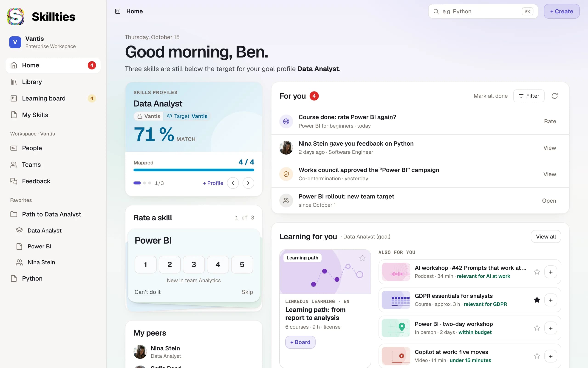Click the Skillties logo icon
Image resolution: width=588 pixels, height=368 pixels.
coord(16,17)
